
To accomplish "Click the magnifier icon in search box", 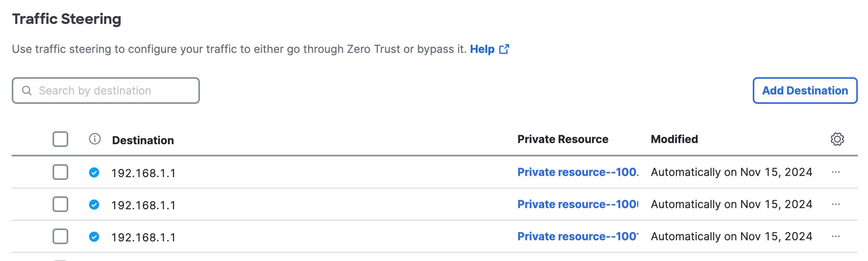I will (x=27, y=91).
